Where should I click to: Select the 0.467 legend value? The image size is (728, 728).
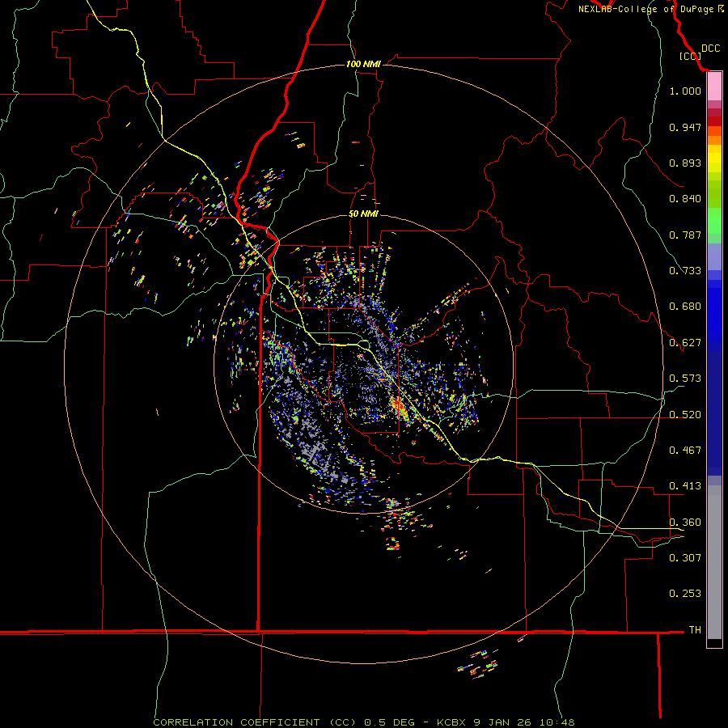pos(685,451)
